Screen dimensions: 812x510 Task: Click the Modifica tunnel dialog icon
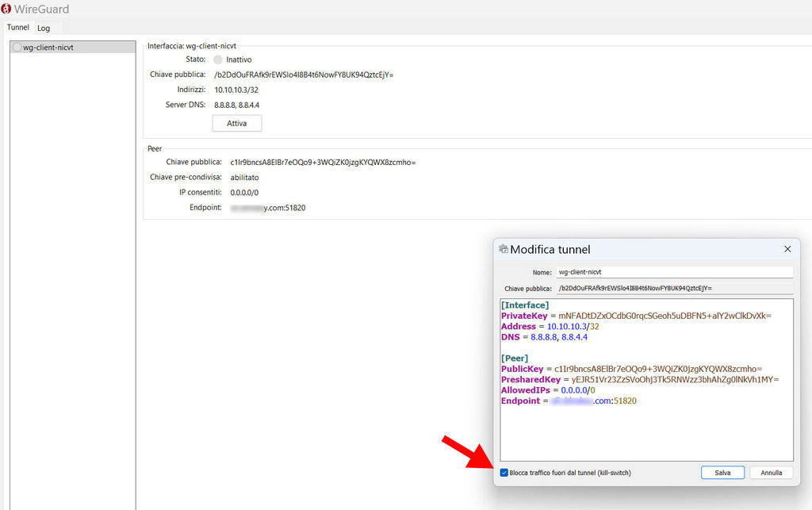pos(503,249)
